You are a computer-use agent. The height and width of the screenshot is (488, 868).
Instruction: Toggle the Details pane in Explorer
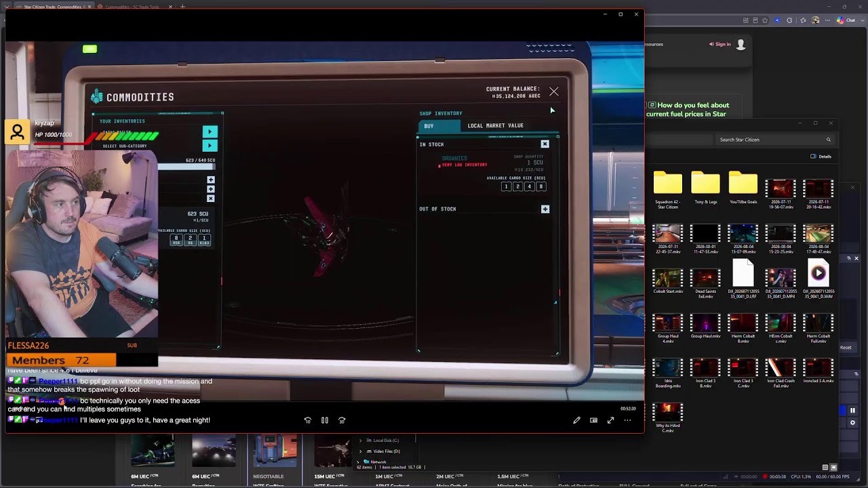click(x=821, y=157)
